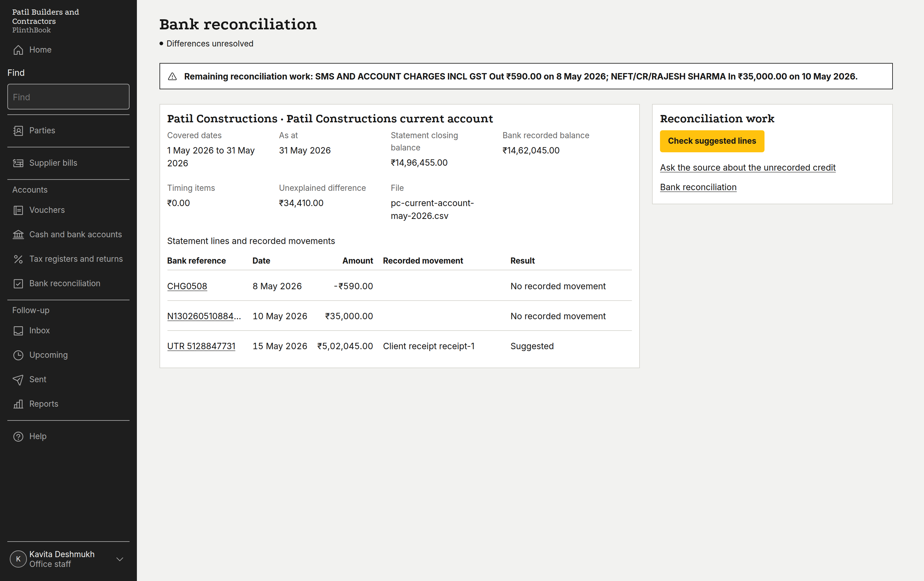
Task: Click the ₹5,02,045.00 amount cell
Action: click(345, 346)
